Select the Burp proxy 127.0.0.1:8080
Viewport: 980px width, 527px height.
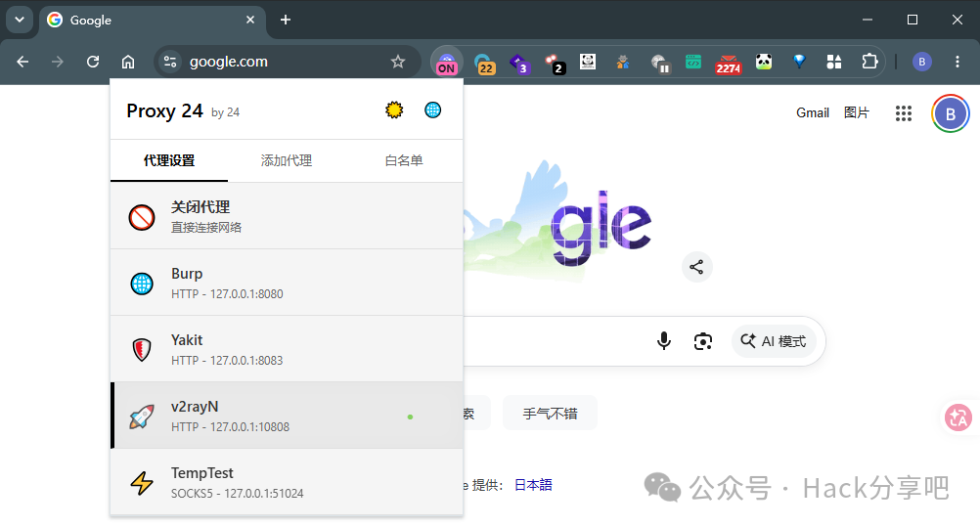pos(287,283)
